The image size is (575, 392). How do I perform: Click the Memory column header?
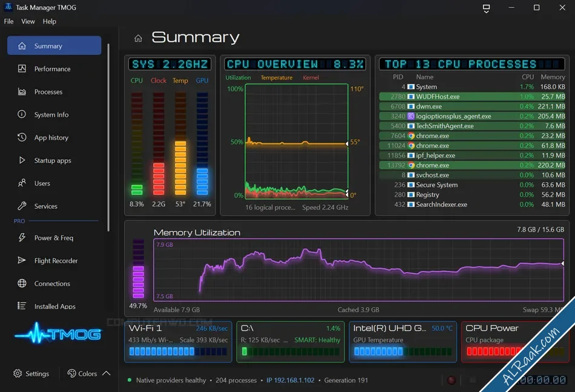(x=553, y=77)
